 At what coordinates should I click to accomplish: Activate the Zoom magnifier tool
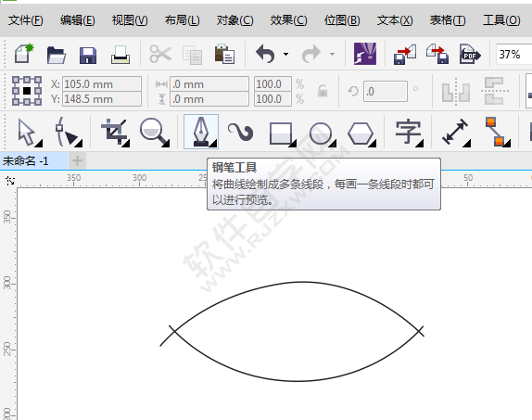click(155, 132)
